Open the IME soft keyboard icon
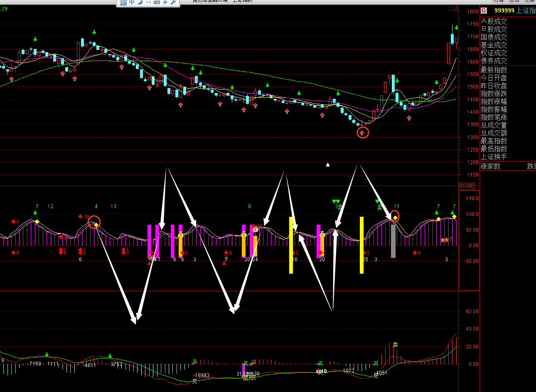The width and height of the screenshot is (536, 392). point(157,2)
